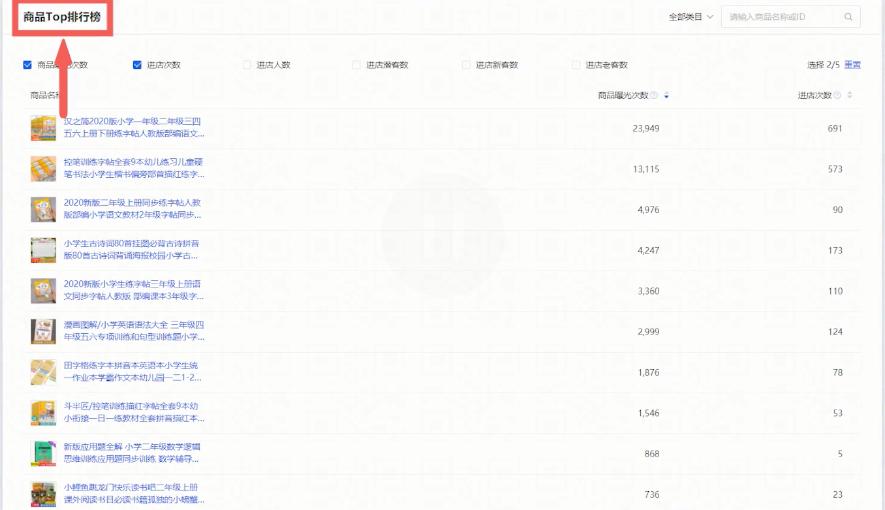Click store visit count 691
This screenshot has width=885, height=510.
pyautogui.click(x=835, y=129)
